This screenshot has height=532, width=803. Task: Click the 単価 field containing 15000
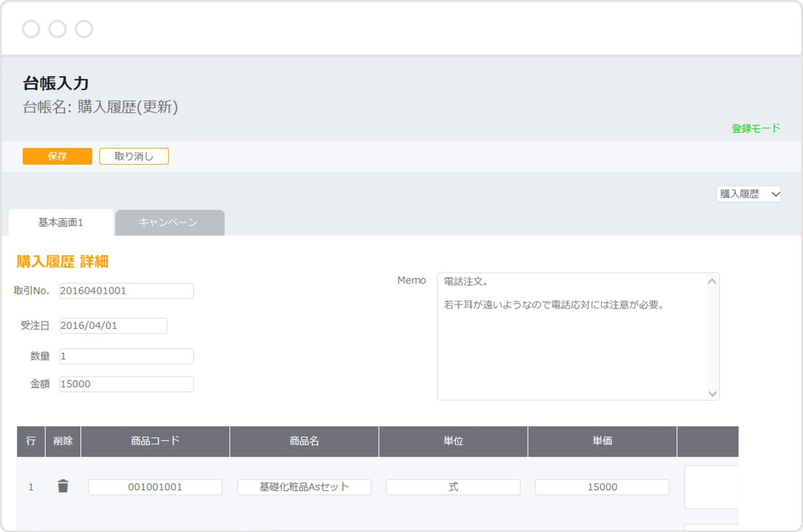pyautogui.click(x=602, y=487)
